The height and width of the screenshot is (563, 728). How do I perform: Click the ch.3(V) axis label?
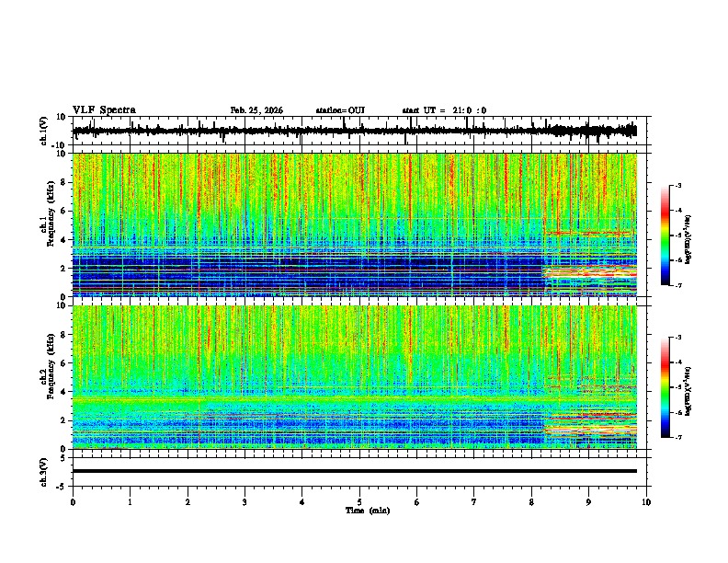(x=44, y=472)
